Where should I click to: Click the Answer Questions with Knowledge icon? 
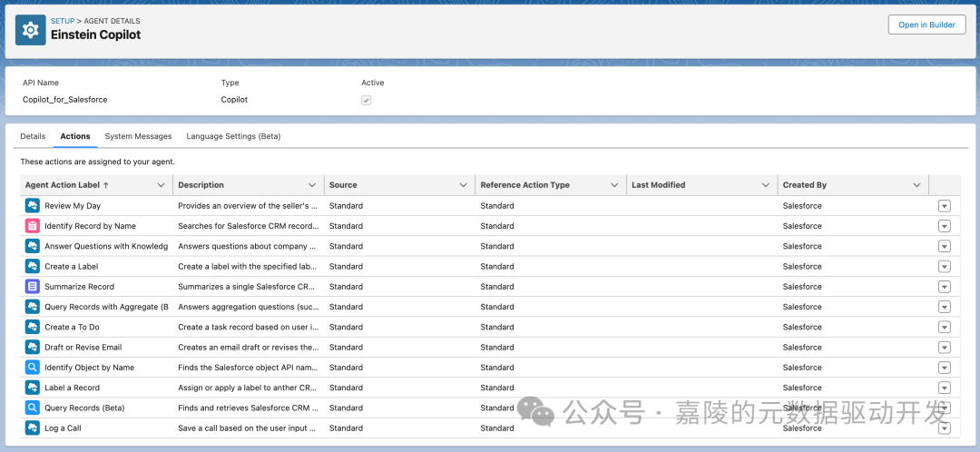coord(33,246)
